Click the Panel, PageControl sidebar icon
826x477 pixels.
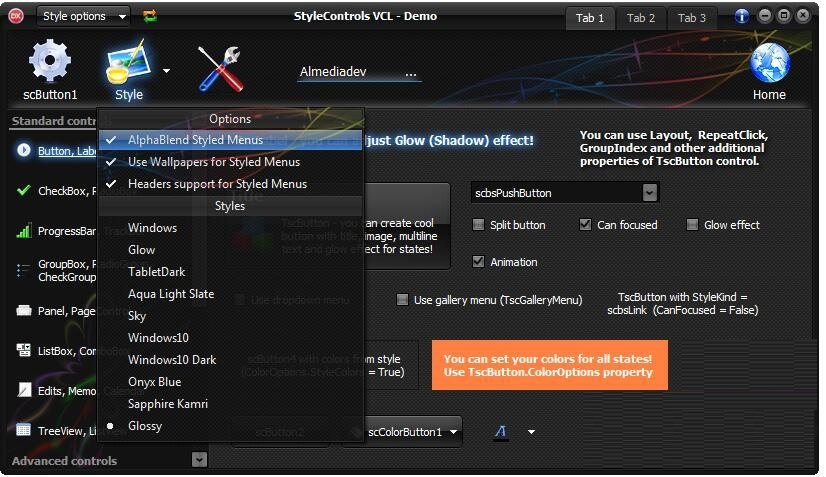(24, 310)
